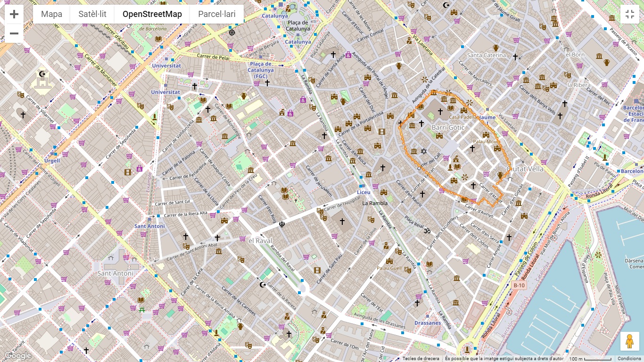The height and width of the screenshot is (362, 644).
Task: Show the Parcel·lari layer
Action: (x=216, y=14)
